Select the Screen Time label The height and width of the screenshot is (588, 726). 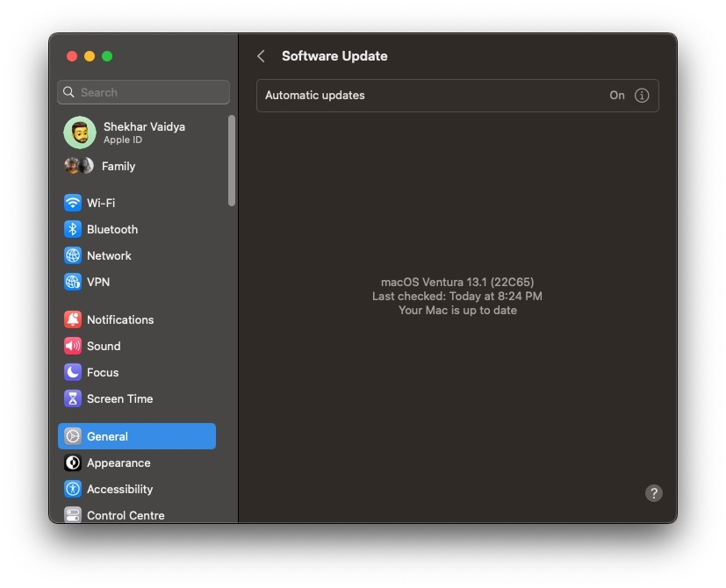120,398
